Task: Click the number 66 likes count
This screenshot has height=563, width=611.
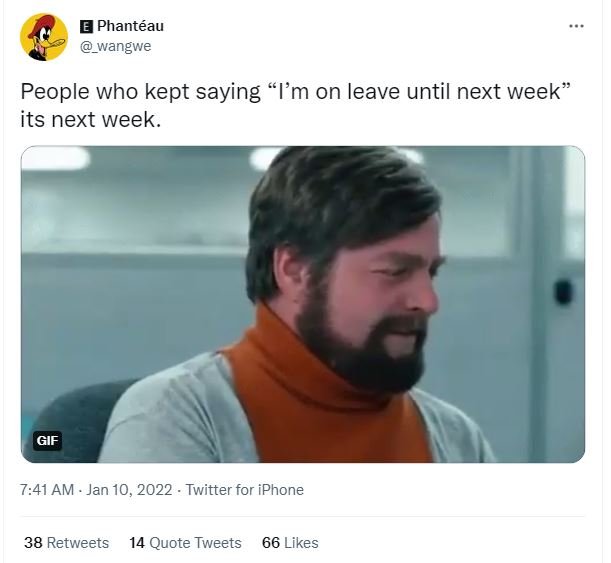Action: click(271, 543)
